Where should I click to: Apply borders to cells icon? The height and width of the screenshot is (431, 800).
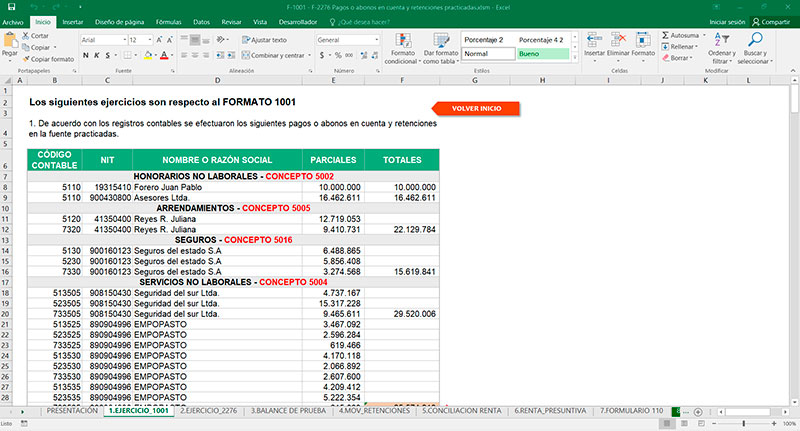[x=127, y=55]
